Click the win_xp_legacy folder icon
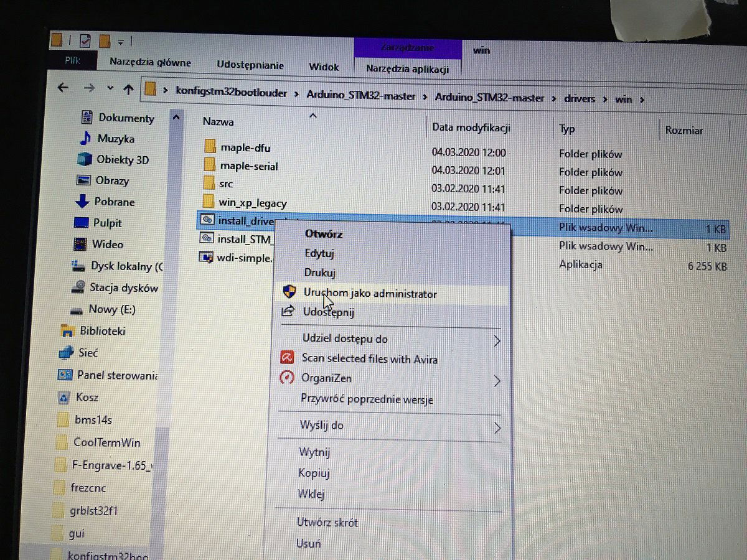Viewport: 747px width, 560px height. [208, 202]
